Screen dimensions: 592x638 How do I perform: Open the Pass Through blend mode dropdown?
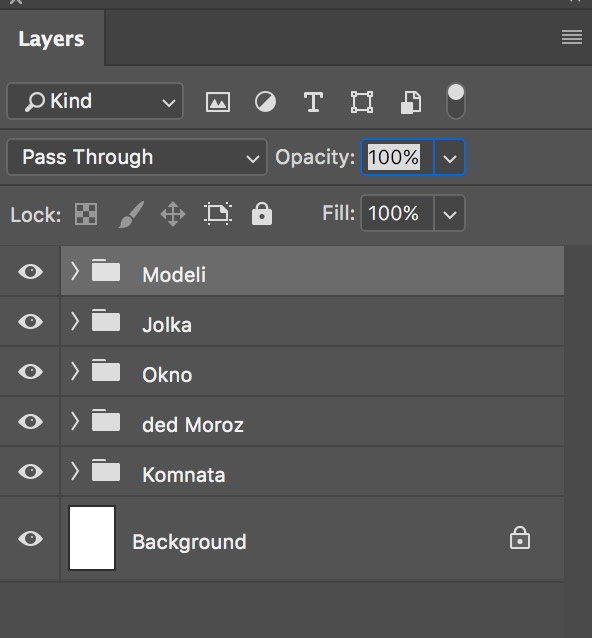click(x=137, y=157)
